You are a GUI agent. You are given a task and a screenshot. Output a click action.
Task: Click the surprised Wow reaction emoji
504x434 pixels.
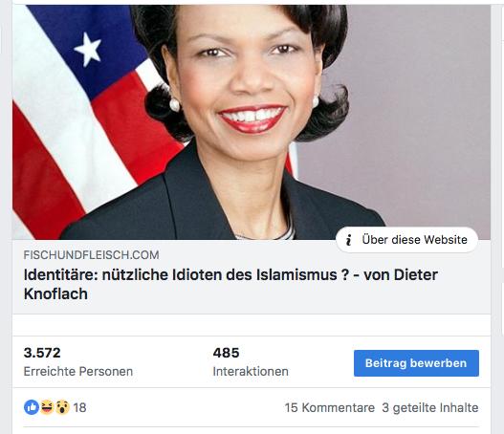click(x=62, y=407)
